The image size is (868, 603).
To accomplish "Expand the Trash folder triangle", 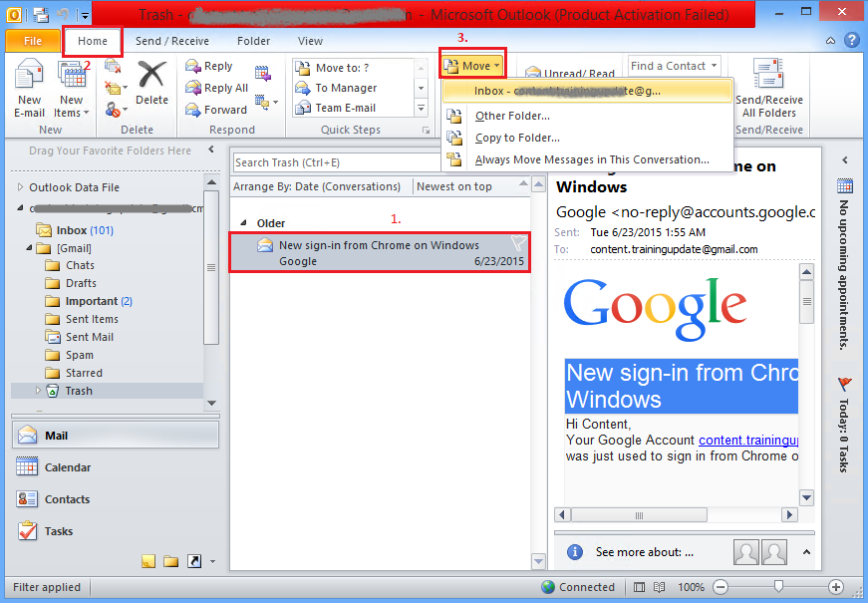I will [x=38, y=391].
